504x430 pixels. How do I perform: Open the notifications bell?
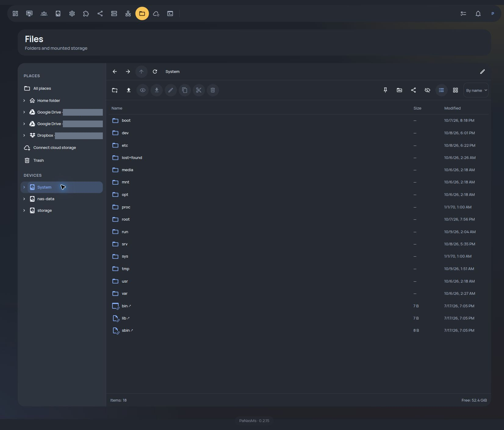(x=478, y=13)
